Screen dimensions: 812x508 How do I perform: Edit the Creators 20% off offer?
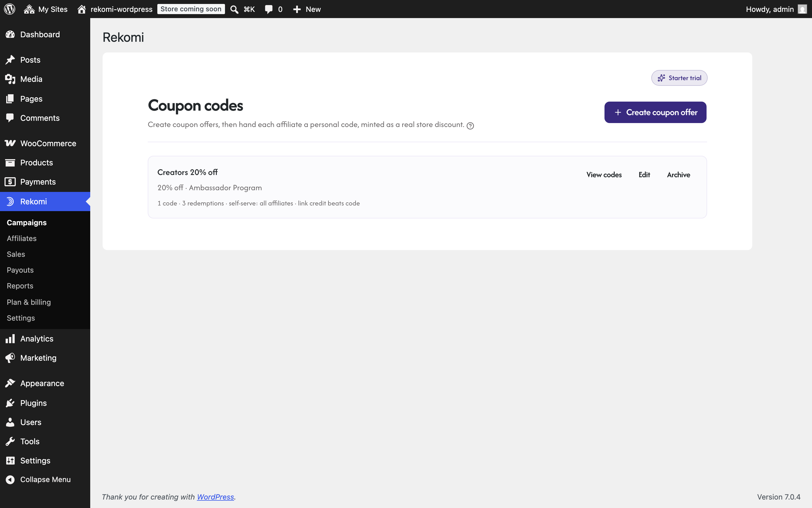644,175
